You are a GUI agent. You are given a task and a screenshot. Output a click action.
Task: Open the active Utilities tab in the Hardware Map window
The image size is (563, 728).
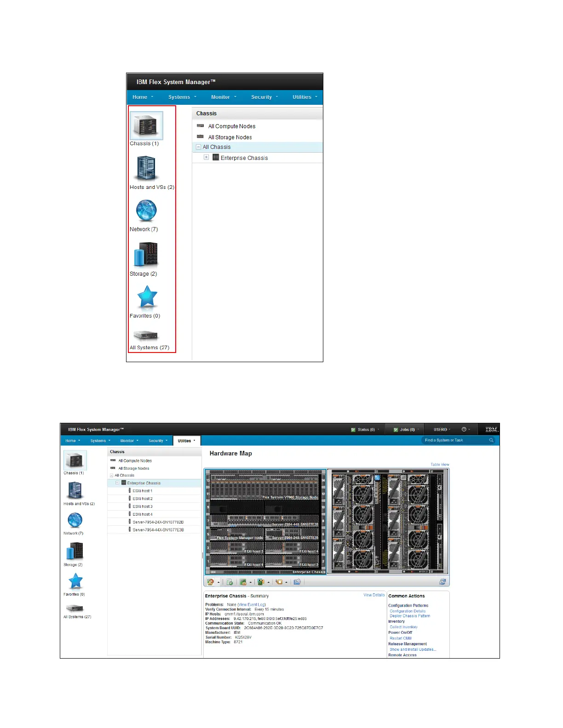pos(187,441)
